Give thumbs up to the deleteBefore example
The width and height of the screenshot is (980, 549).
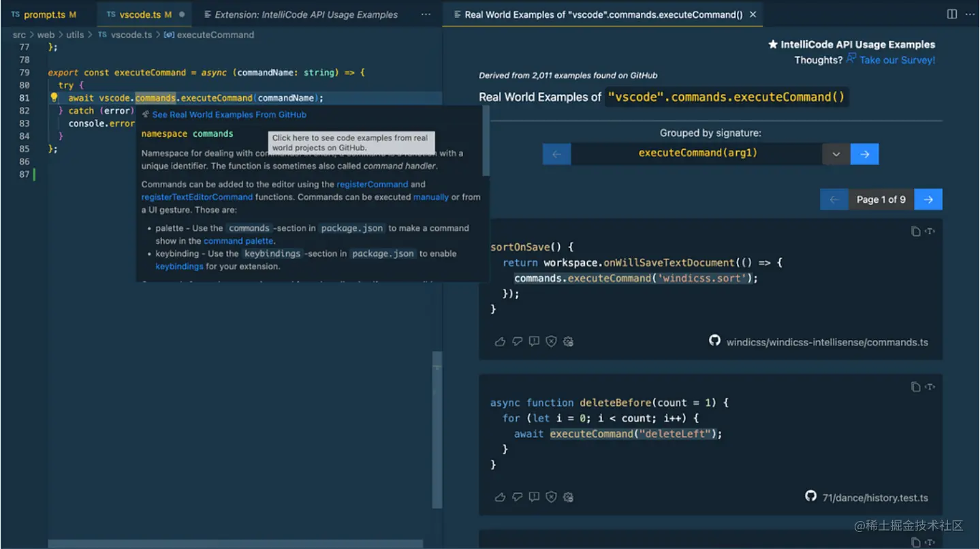[500, 497]
